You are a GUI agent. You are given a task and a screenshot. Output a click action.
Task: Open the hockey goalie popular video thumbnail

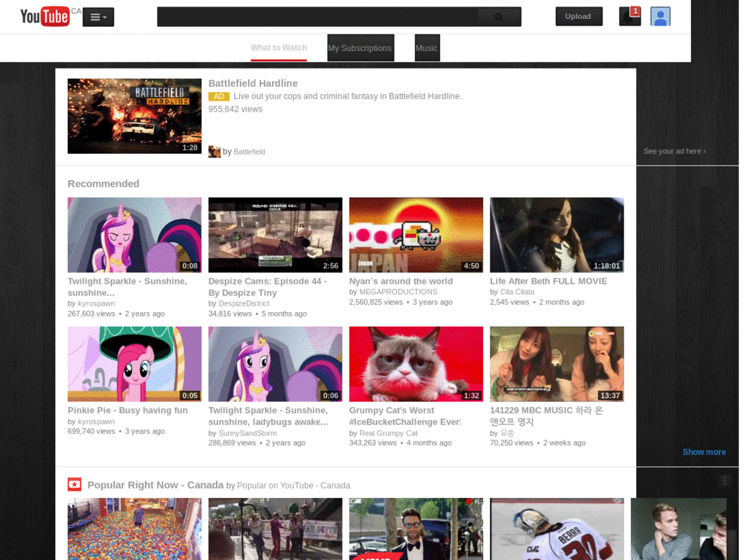(x=557, y=529)
